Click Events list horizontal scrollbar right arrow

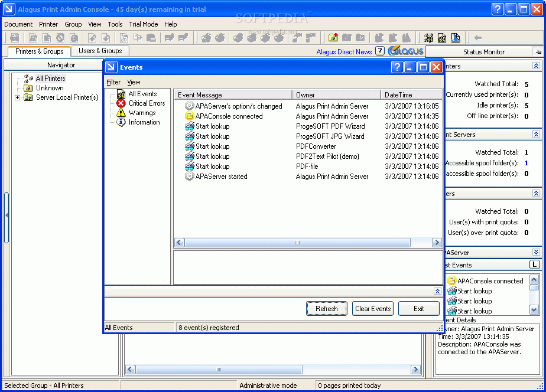click(x=437, y=243)
